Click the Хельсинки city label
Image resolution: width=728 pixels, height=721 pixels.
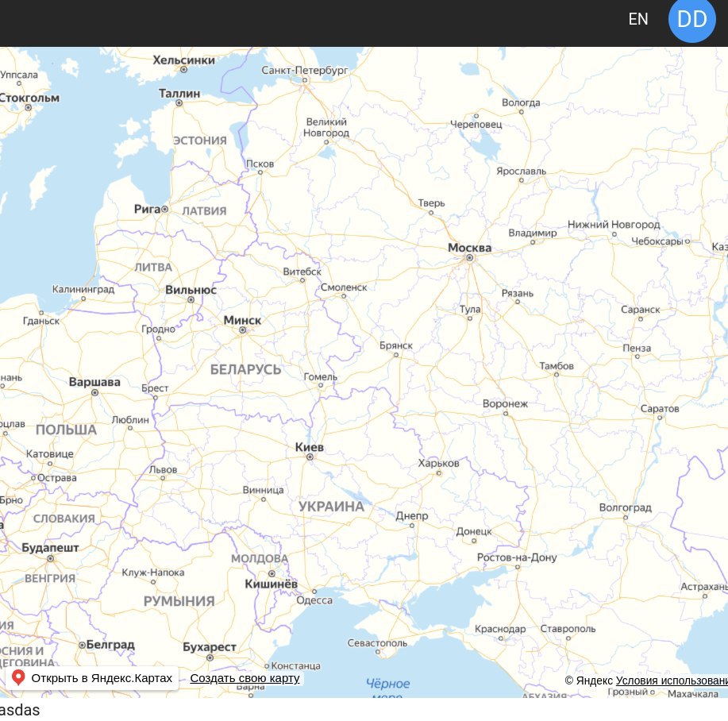pyautogui.click(x=184, y=60)
